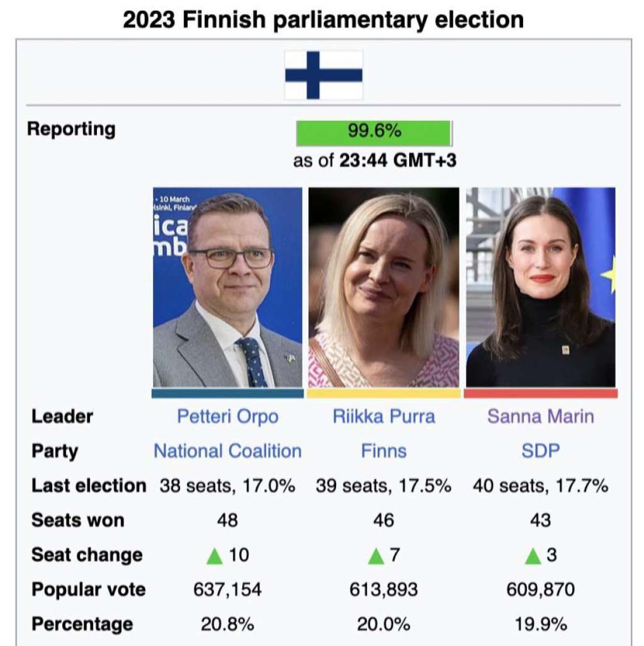Open the photo above Sanna Marin's name
Viewport: 644px width, 646px height.
(x=541, y=287)
